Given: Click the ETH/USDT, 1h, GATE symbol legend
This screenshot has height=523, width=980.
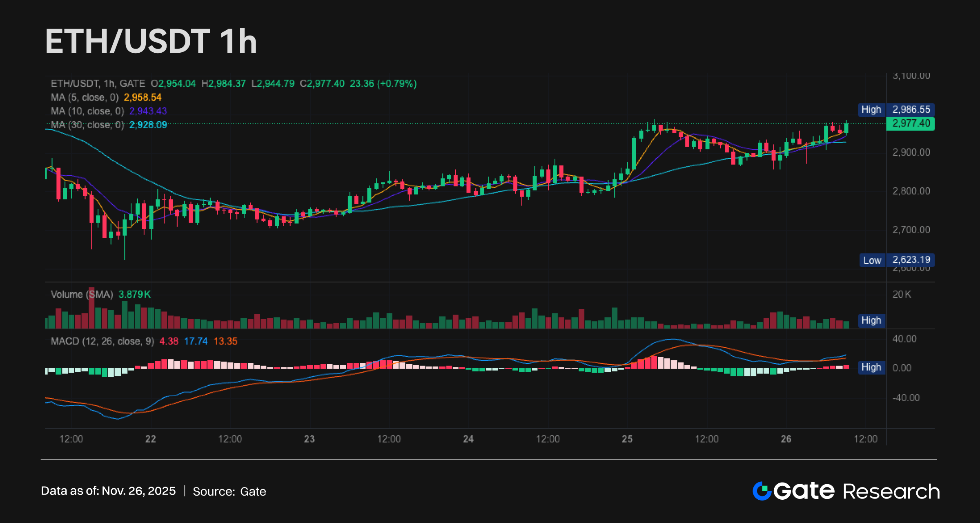Looking at the screenshot, I should pos(98,84).
